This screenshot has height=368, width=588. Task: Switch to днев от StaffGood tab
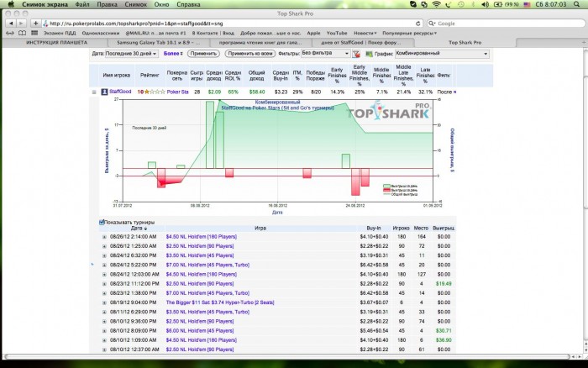tap(360, 42)
